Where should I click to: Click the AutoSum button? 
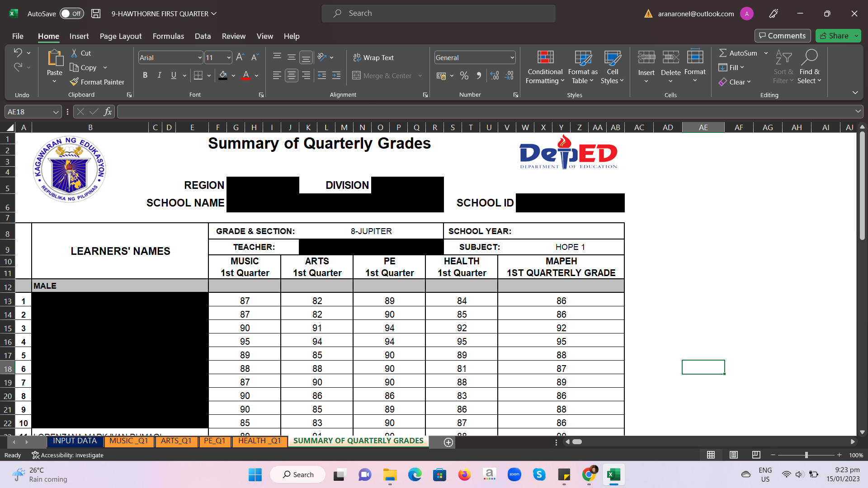[x=738, y=53]
